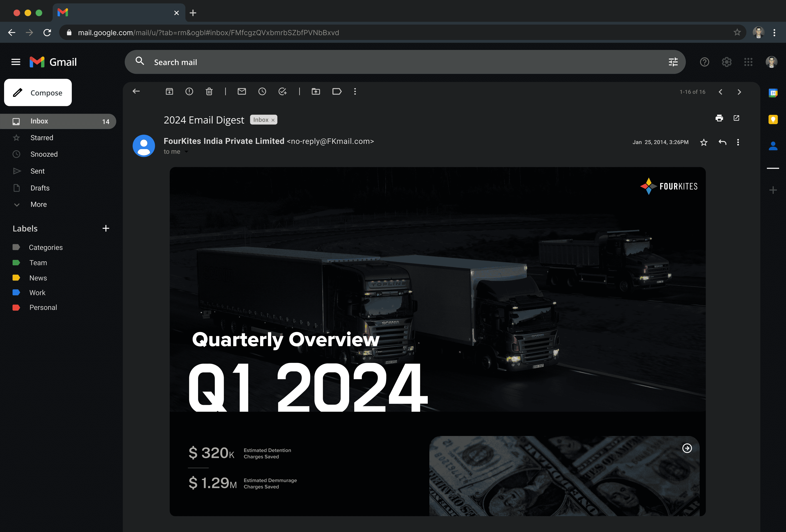The image size is (786, 532).
Task: Mark the email as unread
Action: pyautogui.click(x=242, y=91)
